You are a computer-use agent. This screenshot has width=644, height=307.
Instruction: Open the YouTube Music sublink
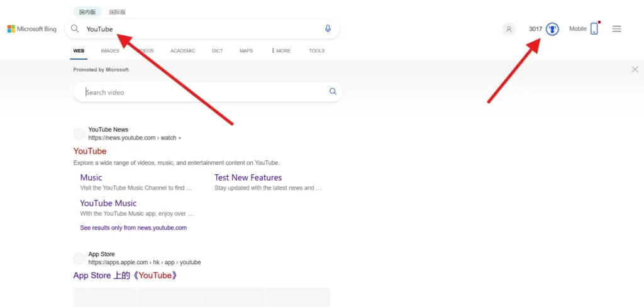coord(108,203)
